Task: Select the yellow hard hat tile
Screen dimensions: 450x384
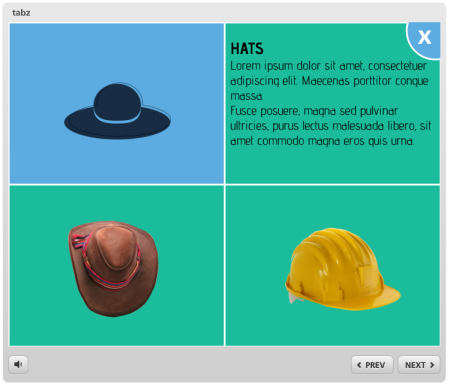Action: pos(333,266)
